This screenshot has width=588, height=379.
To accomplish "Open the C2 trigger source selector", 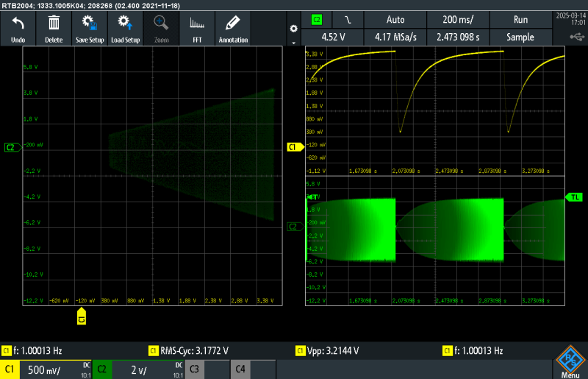I will click(317, 20).
